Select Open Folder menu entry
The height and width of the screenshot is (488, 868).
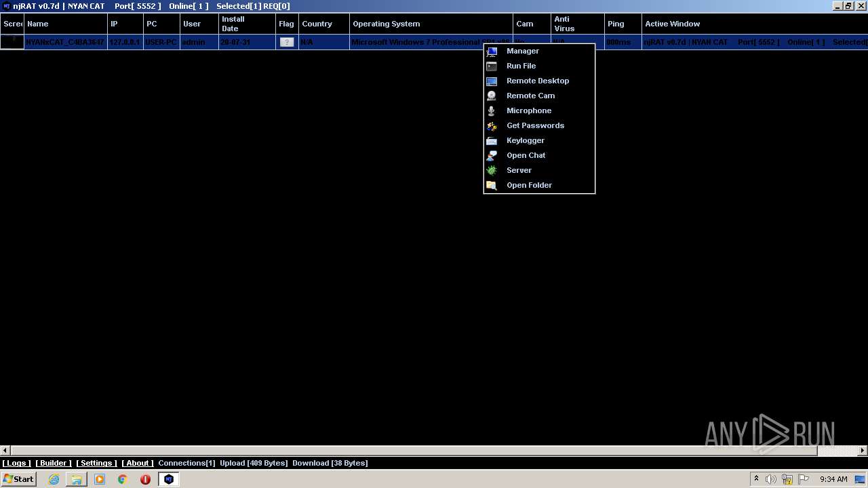(539, 185)
